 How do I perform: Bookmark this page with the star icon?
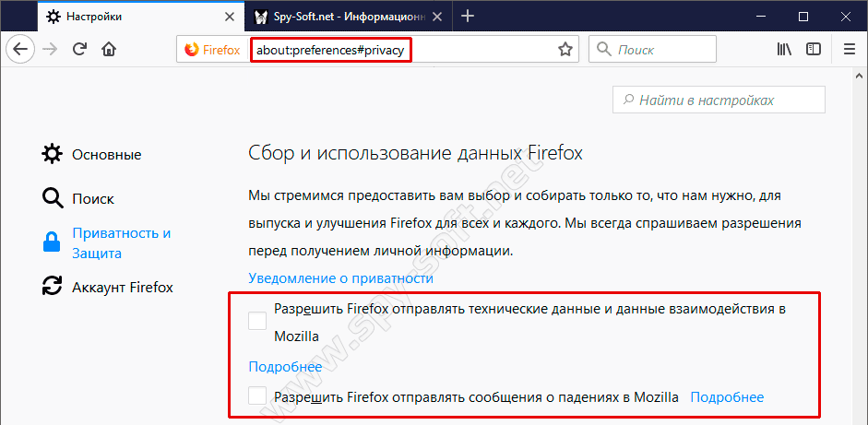(565, 50)
